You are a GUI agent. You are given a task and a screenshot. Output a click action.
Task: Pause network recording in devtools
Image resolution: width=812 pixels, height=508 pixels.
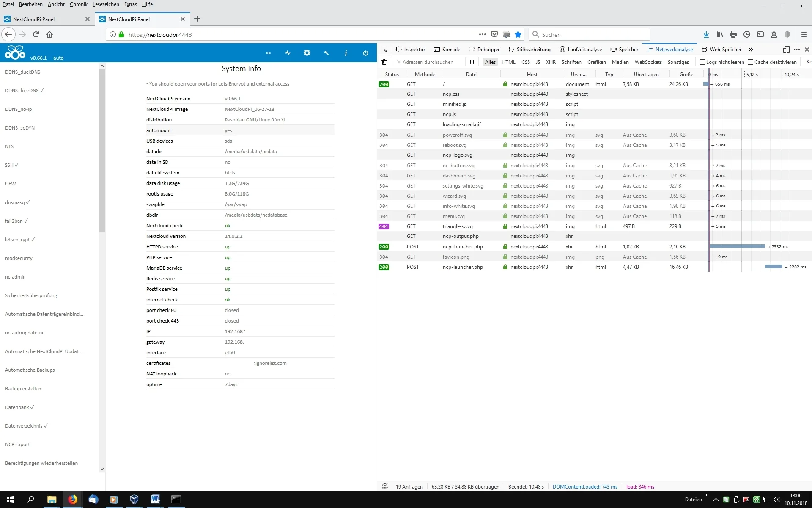(472, 62)
